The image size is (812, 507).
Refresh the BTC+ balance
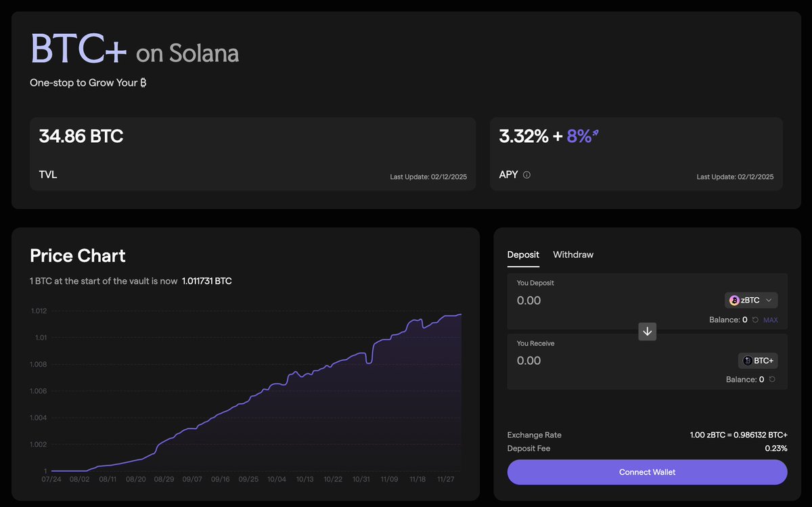(772, 379)
